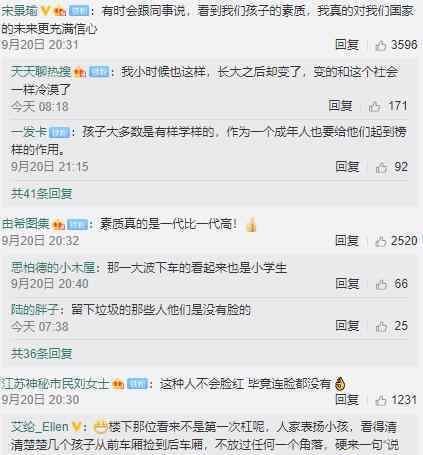Reply to the 今天 08:18 comment

coord(340,106)
